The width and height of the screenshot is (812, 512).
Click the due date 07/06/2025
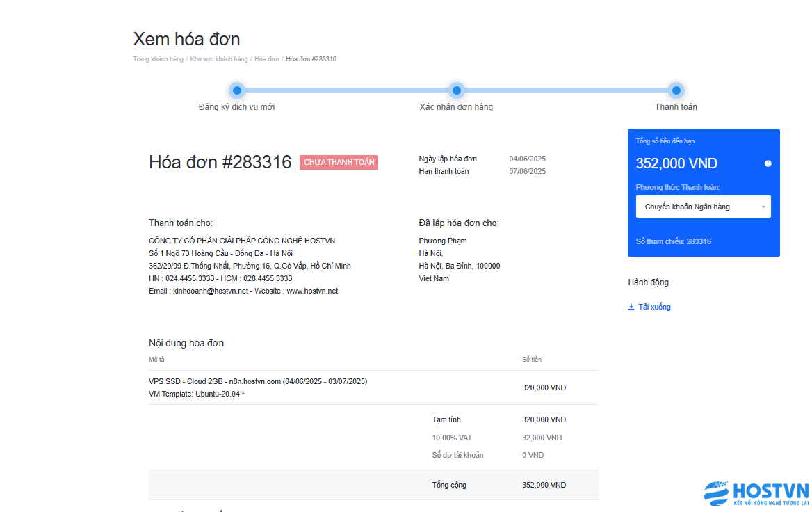527,172
